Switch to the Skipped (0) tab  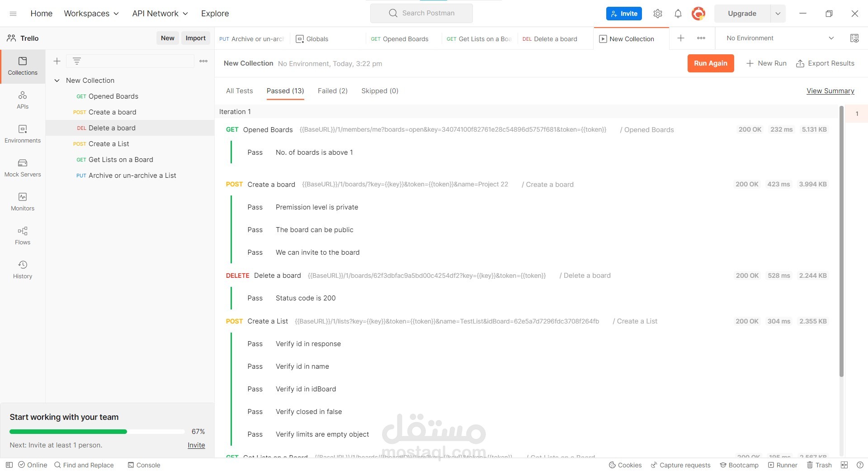380,91
